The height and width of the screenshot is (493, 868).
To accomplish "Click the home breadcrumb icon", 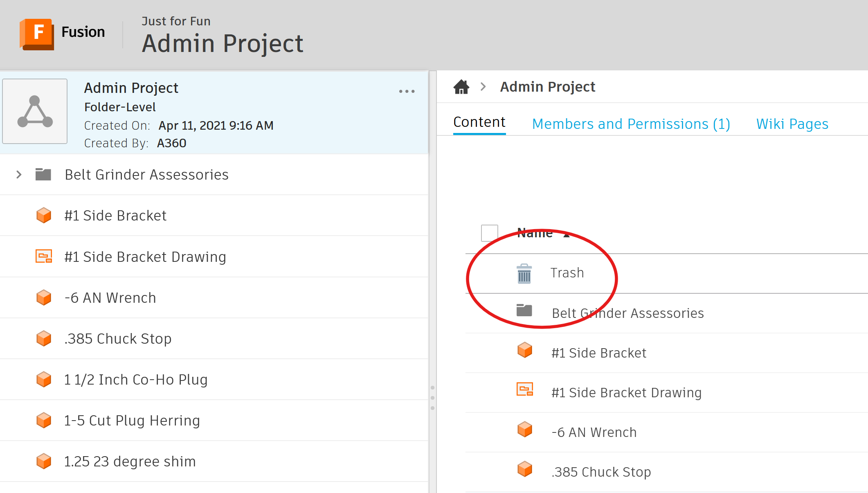I will (x=461, y=87).
